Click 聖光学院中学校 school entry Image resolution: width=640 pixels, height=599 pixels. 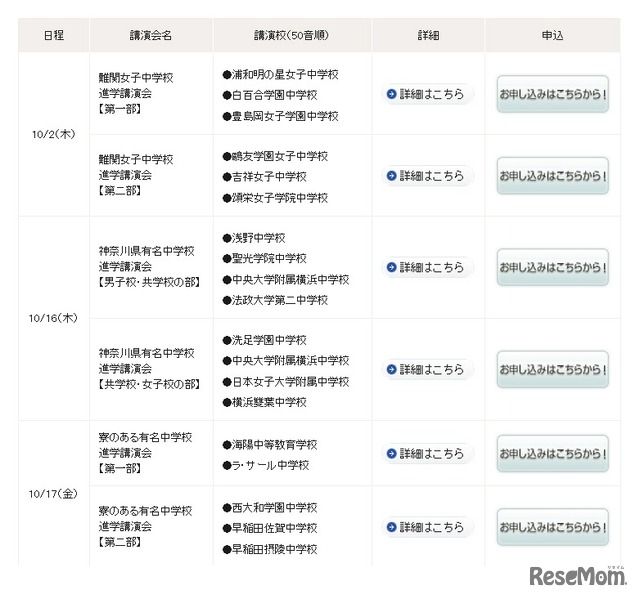point(264,259)
